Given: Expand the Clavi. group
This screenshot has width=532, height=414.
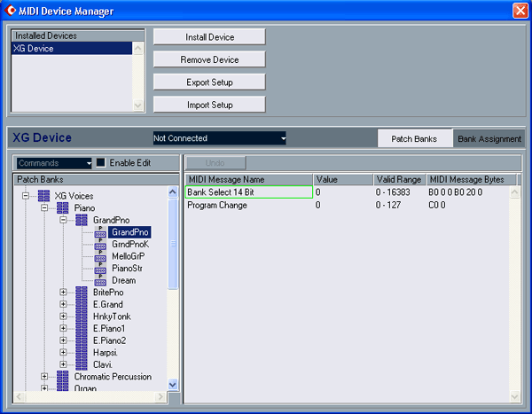Looking at the screenshot, I should coord(63,364).
